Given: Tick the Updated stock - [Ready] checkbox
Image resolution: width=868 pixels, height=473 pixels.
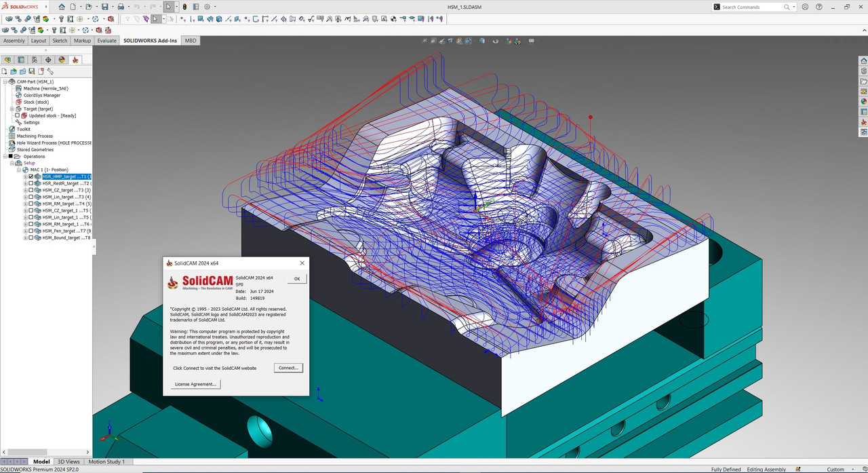Looking at the screenshot, I should 17,115.
